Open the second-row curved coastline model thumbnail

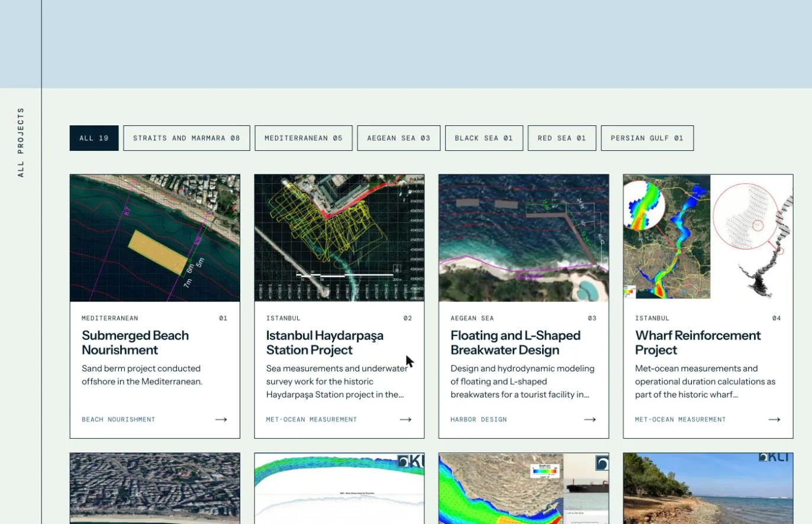coord(339,489)
